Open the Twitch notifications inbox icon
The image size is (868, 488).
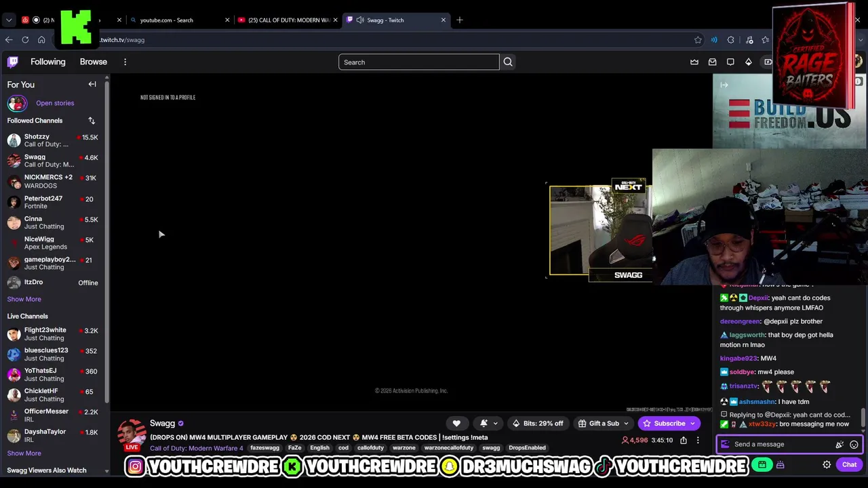pyautogui.click(x=713, y=62)
